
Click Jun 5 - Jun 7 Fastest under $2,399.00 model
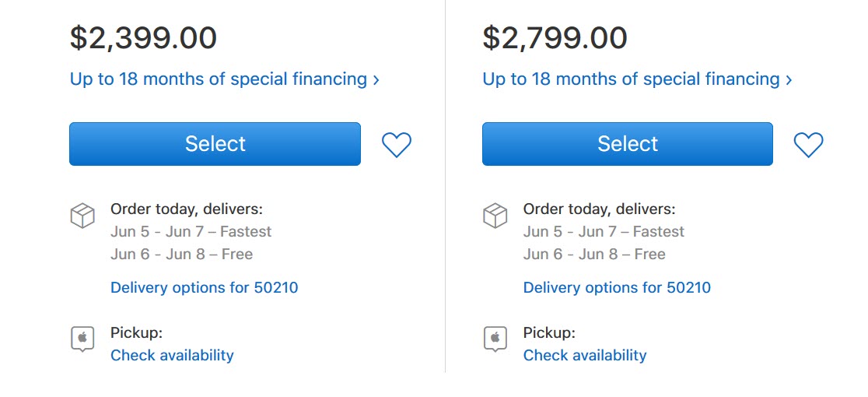191,232
